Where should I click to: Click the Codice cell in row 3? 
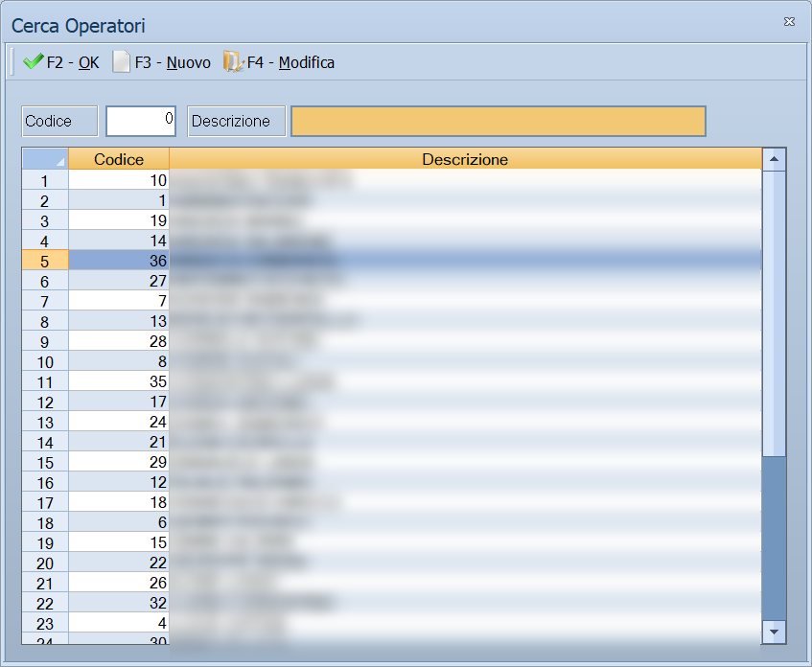coord(119,220)
